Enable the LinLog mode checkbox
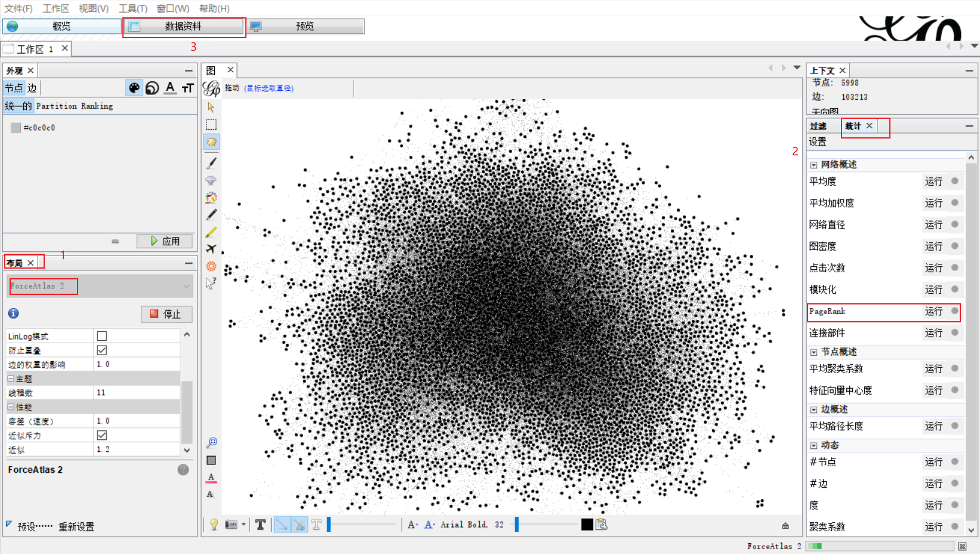The height and width of the screenshot is (554, 980). coord(102,336)
